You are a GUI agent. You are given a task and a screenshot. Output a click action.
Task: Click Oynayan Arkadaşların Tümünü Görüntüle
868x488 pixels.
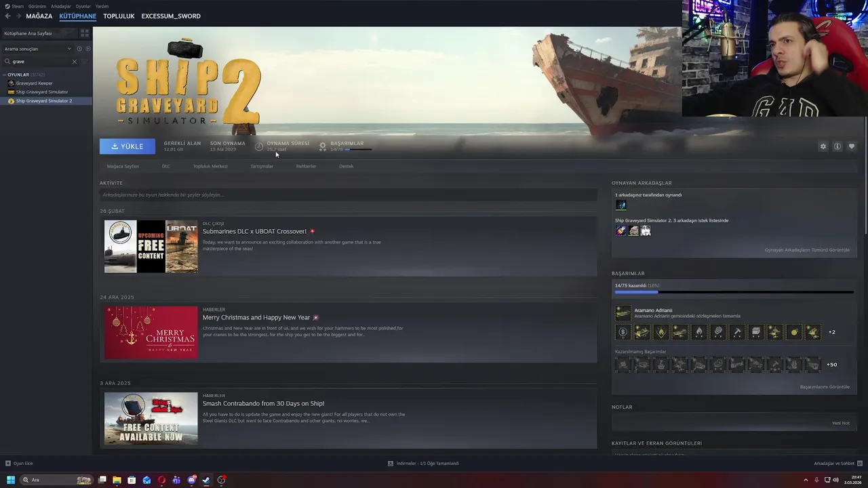[807, 250]
